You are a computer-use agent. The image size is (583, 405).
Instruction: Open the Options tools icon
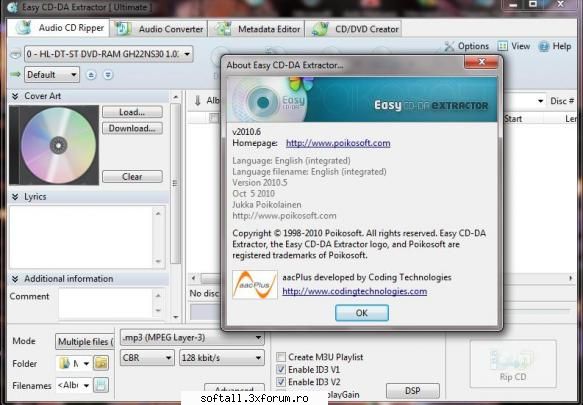pyautogui.click(x=450, y=46)
